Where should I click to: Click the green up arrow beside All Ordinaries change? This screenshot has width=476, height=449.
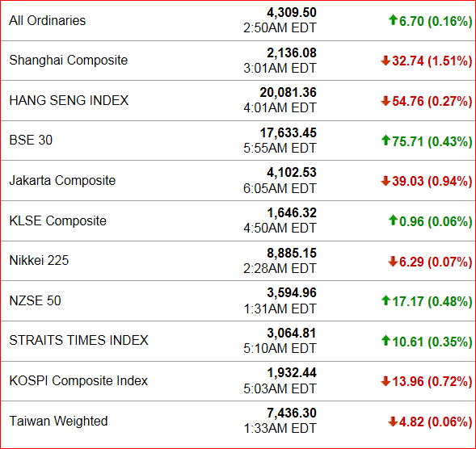coord(393,20)
